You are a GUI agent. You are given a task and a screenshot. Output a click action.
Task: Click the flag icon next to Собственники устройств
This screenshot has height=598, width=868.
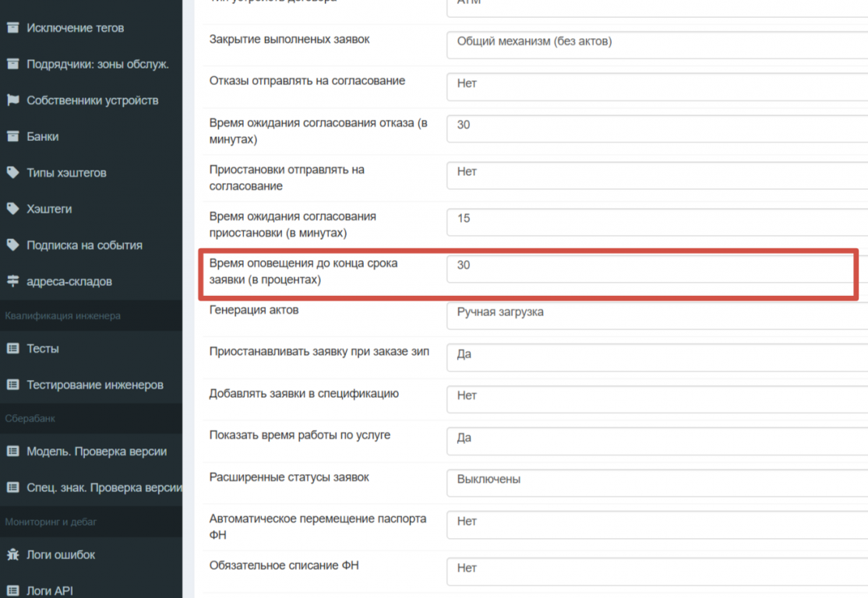click(12, 100)
